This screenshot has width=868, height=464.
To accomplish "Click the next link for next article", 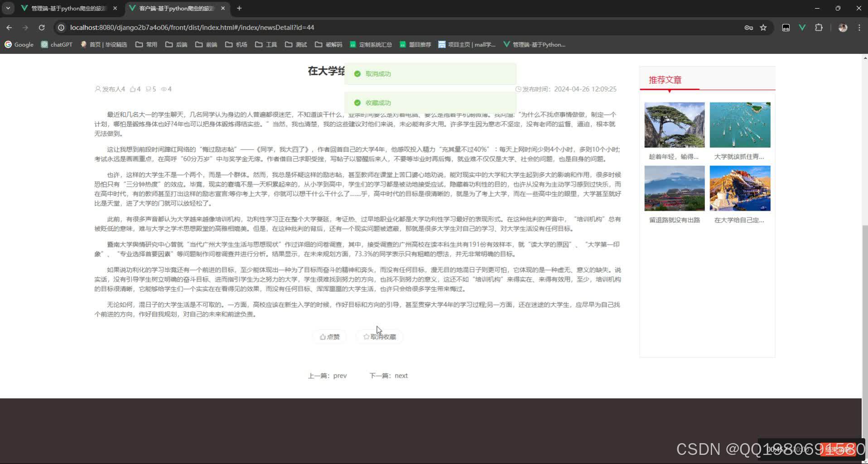I will (400, 375).
